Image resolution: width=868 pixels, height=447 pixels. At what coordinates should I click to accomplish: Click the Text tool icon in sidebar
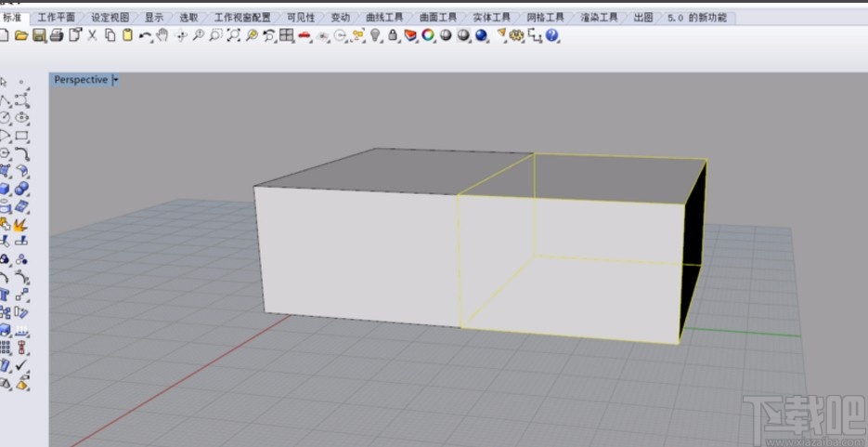(x=5, y=294)
